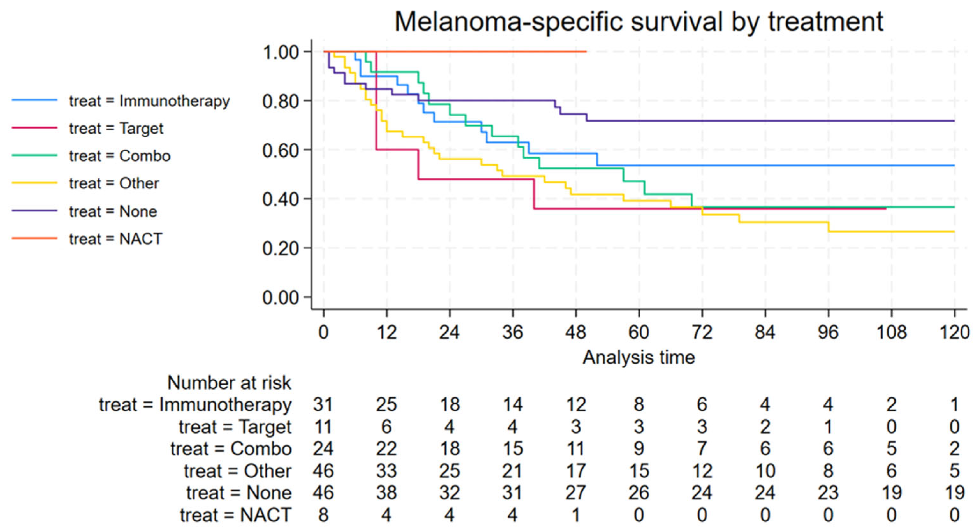Click the chart title 'Melanoma-specific survival by treatment'
Viewport: 980px width, 532px height.
click(x=639, y=22)
